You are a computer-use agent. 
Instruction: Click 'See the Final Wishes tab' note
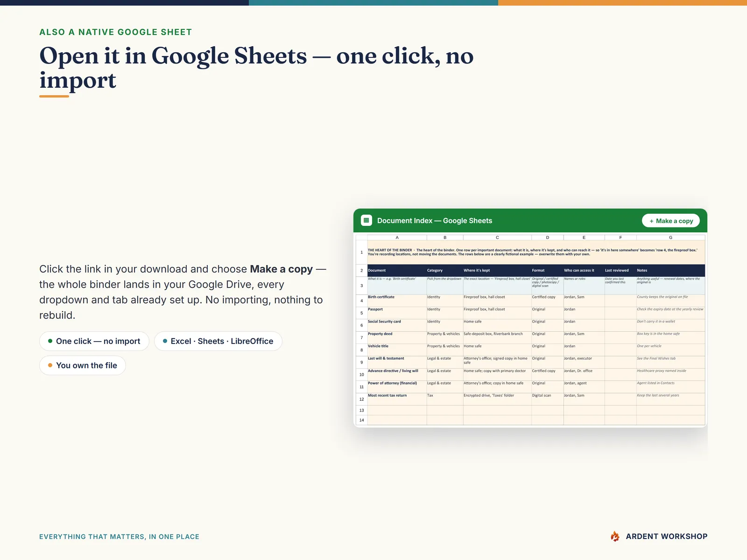click(x=670, y=362)
